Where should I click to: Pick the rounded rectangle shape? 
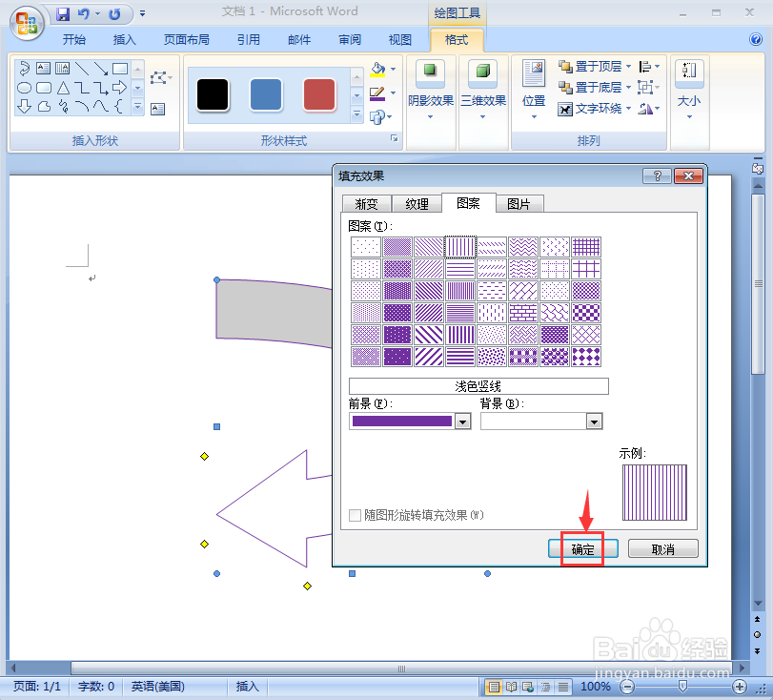[x=44, y=88]
